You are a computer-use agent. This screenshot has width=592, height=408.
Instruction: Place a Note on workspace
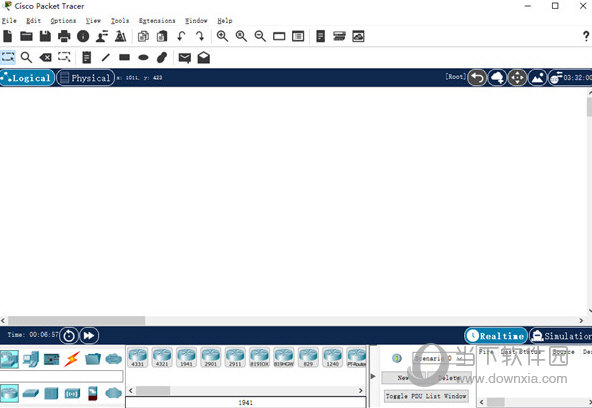(x=87, y=57)
